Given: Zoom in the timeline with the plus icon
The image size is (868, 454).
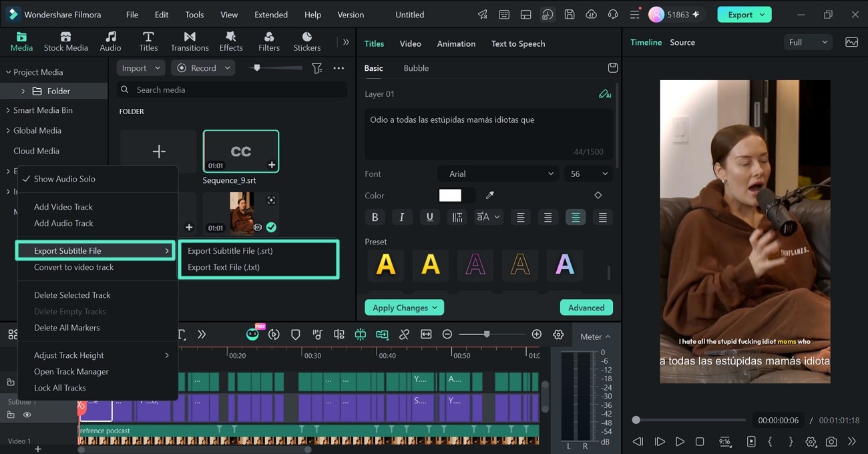Looking at the screenshot, I should coord(536,334).
